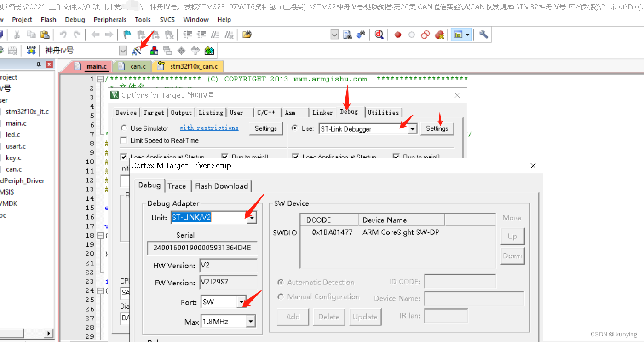Click Settings button next to ST-Link Debugger
The image size is (644, 342).
pyautogui.click(x=437, y=128)
